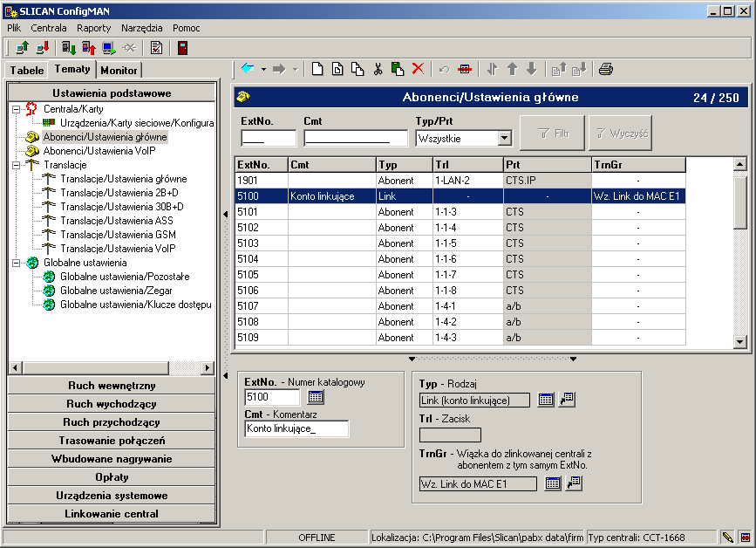This screenshot has height=548, width=756.
Task: Click the connect-to-PBX icon with green arrow
Action: coord(22,48)
